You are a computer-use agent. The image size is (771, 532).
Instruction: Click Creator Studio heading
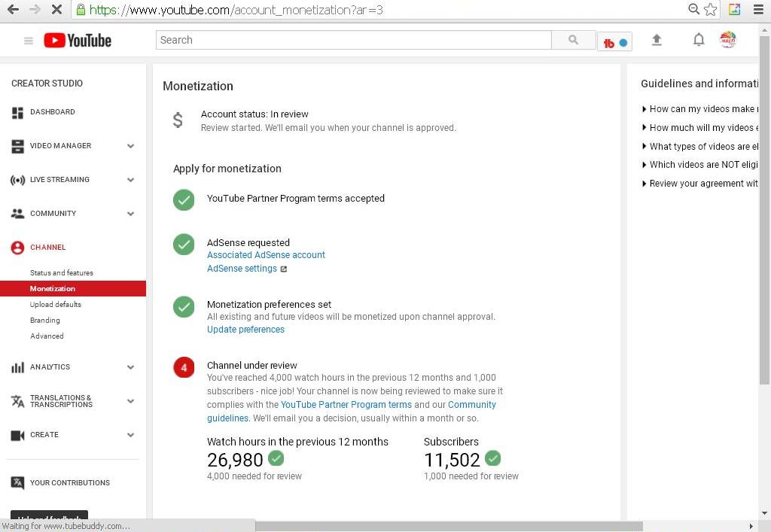click(x=47, y=84)
